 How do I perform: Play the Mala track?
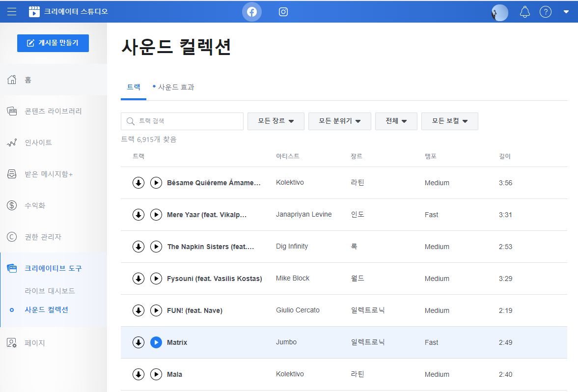click(x=156, y=375)
